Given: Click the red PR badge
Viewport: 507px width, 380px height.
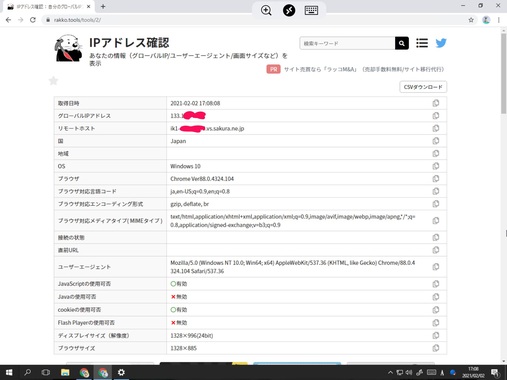Looking at the screenshot, I should click(273, 69).
